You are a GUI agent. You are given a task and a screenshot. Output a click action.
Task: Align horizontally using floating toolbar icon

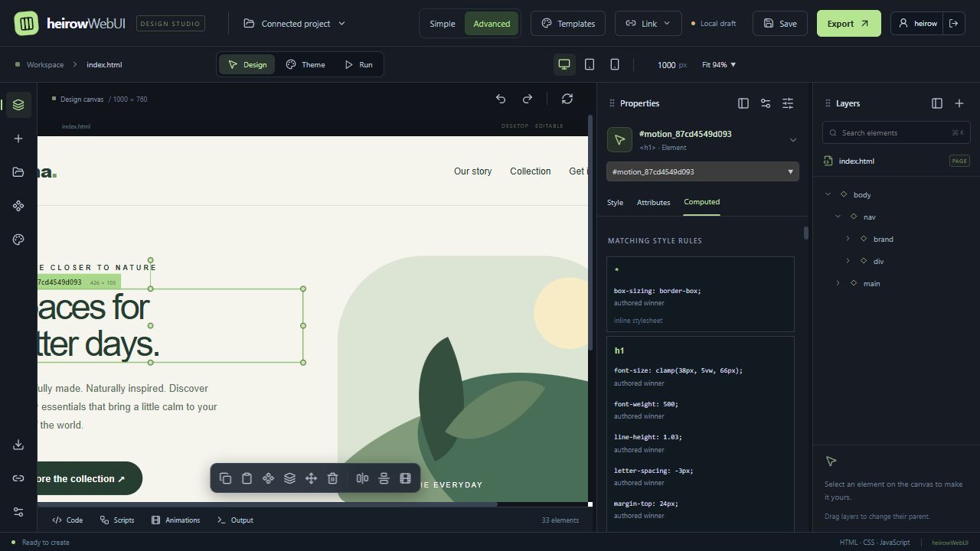(x=362, y=478)
